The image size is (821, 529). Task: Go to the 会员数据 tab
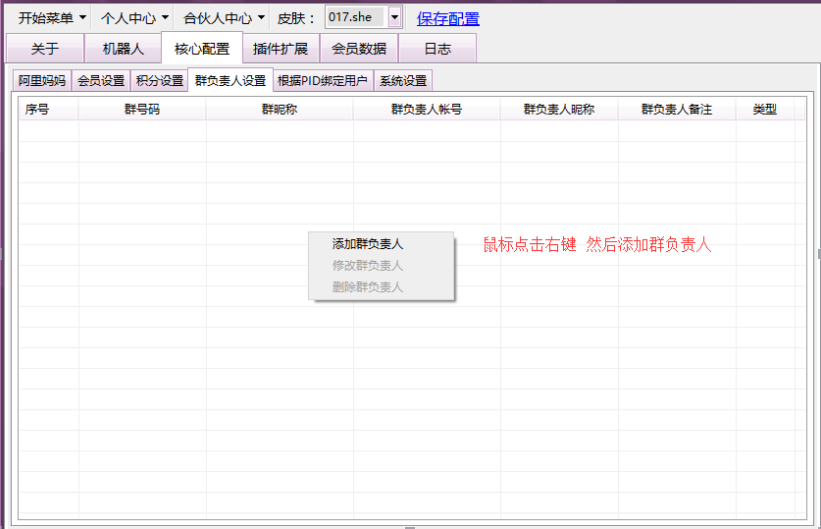pos(359,48)
